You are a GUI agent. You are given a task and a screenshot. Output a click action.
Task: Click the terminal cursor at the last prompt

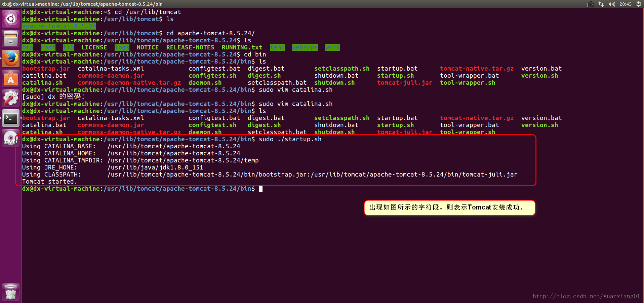pos(260,189)
